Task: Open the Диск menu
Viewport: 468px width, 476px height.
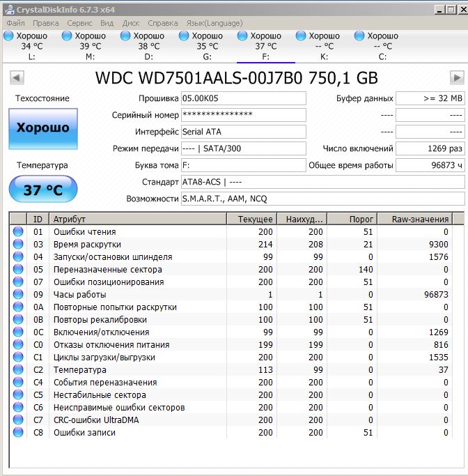Action: pyautogui.click(x=131, y=23)
